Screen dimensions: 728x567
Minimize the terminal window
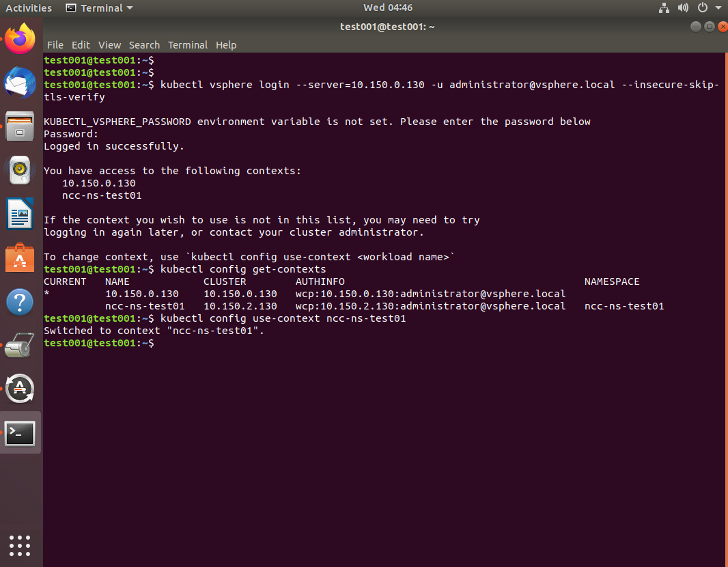[695, 27]
